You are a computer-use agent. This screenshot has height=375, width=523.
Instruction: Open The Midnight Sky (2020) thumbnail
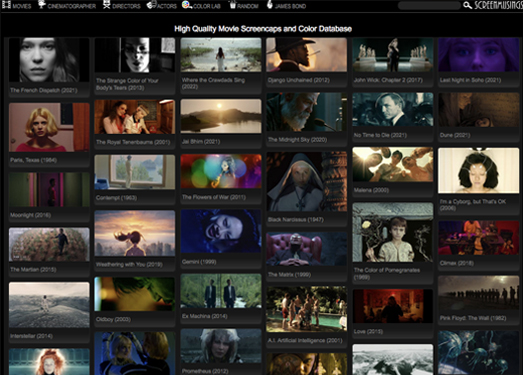[307, 112]
